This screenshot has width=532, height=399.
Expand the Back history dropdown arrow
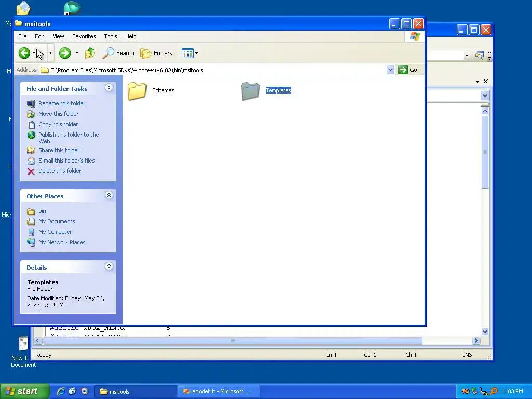pos(50,53)
